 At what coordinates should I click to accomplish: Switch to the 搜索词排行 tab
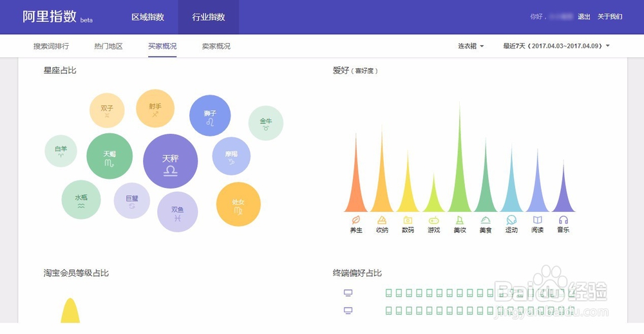coord(52,46)
